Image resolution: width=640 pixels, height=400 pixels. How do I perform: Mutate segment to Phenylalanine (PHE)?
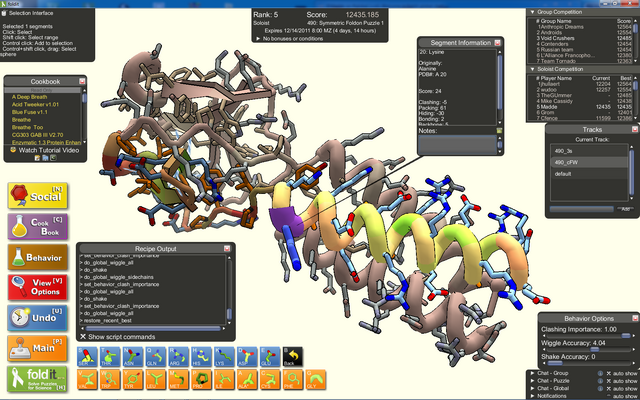293,379
